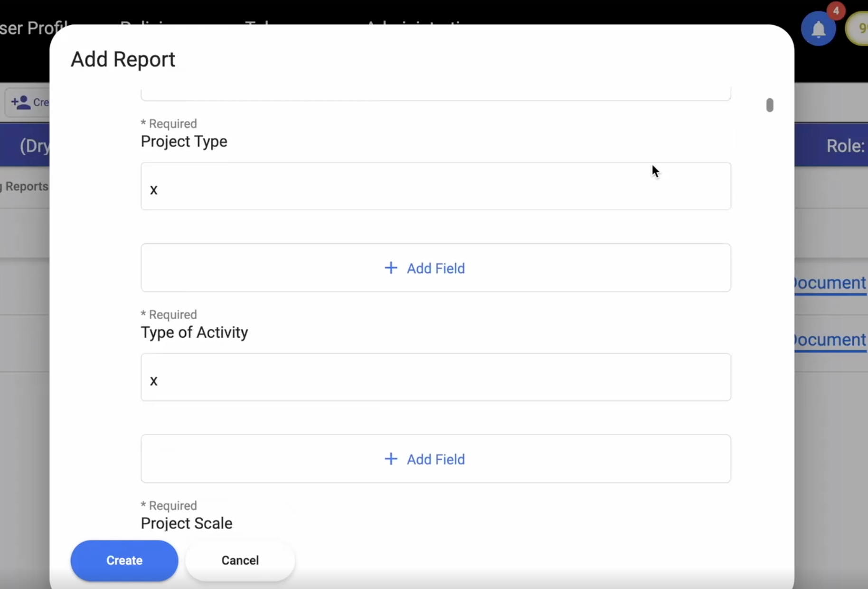
Task: Click the Role label in the blue bar
Action: pos(845,146)
